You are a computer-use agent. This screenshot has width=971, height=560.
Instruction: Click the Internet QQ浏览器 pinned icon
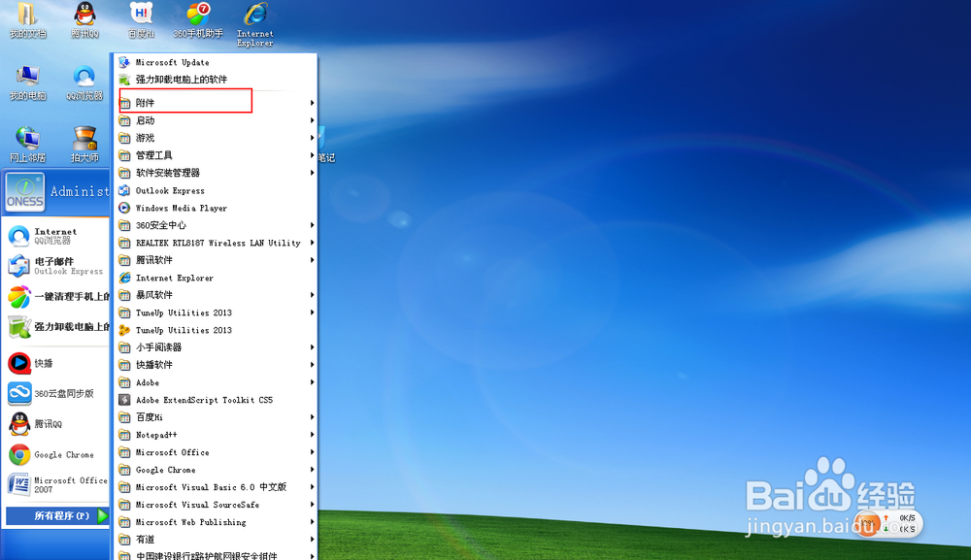pos(19,236)
